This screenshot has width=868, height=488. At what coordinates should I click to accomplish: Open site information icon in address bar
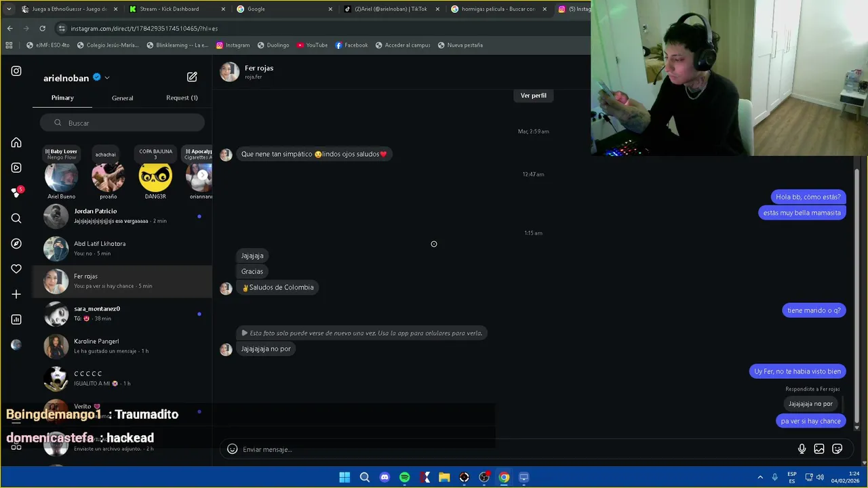point(62,28)
